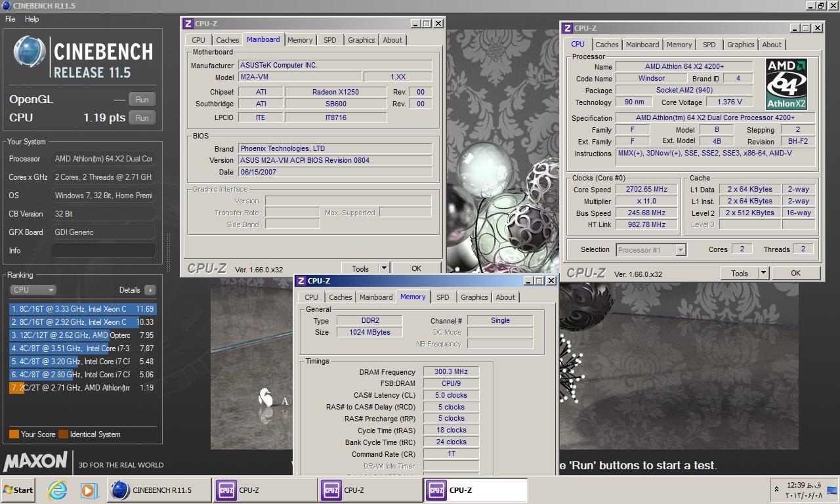Image resolution: width=840 pixels, height=504 pixels.
Task: Open the Processor #1 selection dropdown
Action: pos(652,249)
